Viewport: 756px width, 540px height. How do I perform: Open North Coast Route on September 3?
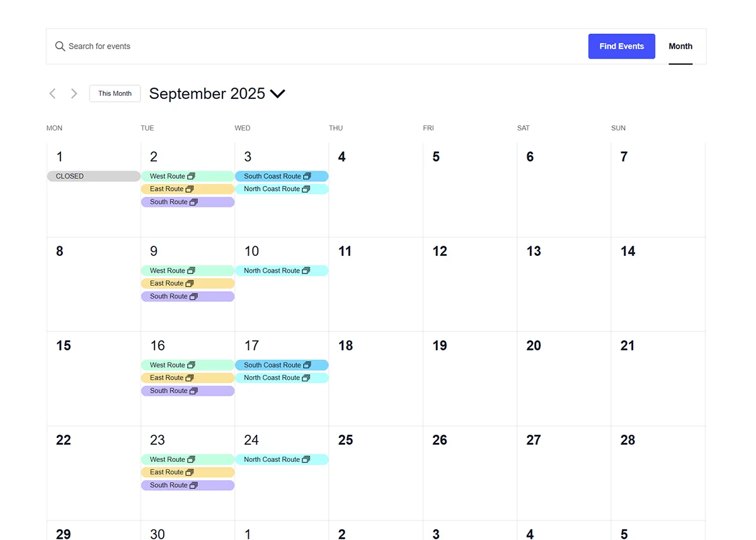[282, 189]
